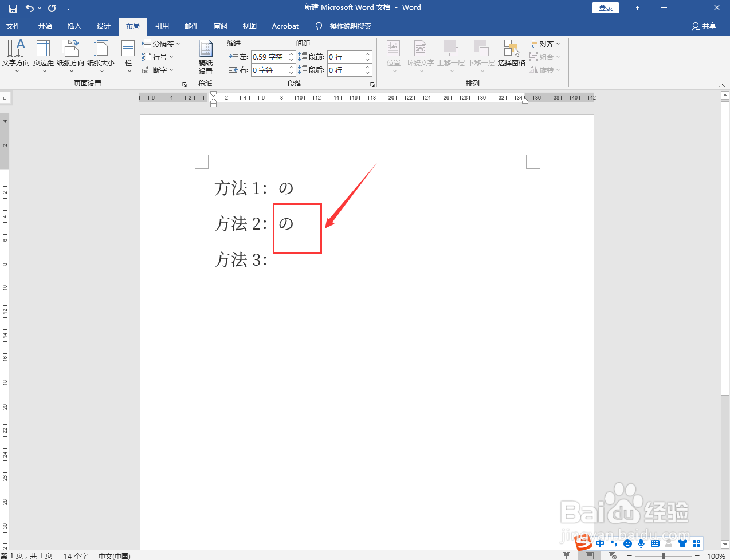Click 操作说明搜索 tell me search box
Viewport: 730px width, 560px height.
(344, 26)
